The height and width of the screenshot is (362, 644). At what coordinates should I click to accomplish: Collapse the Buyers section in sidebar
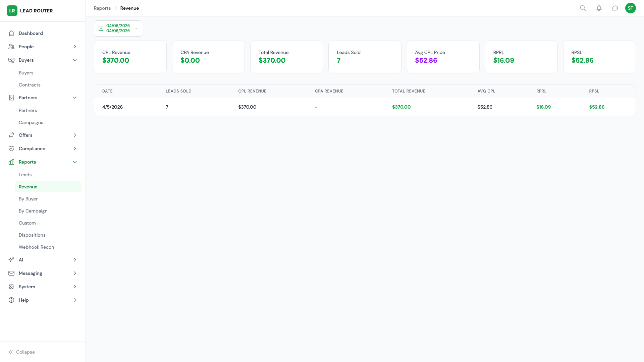point(75,60)
